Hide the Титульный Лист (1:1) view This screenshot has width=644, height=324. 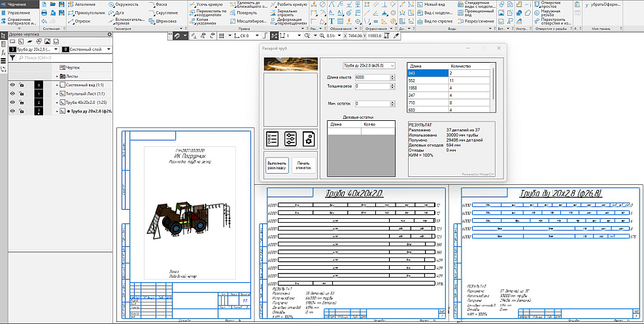coord(12,94)
